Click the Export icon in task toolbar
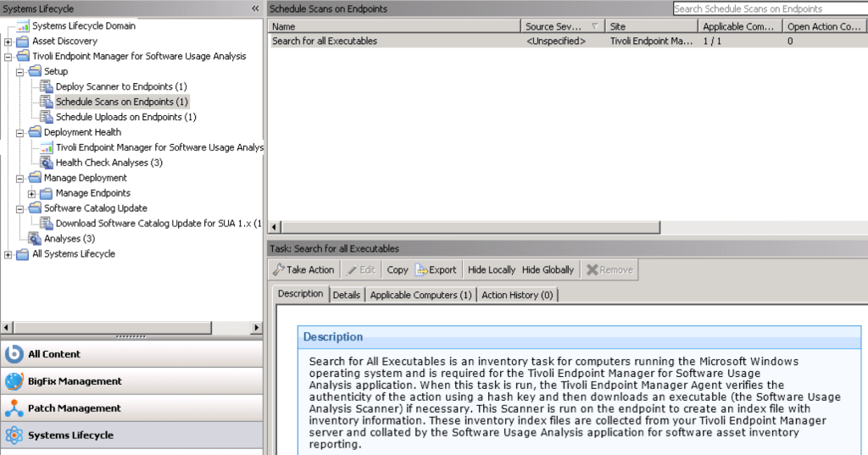This screenshot has width=868, height=455. pos(421,270)
